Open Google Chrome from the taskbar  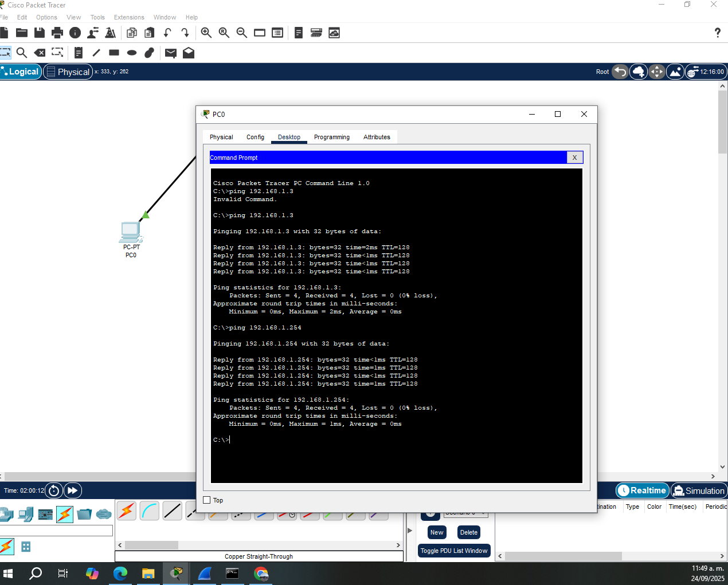[261, 573]
